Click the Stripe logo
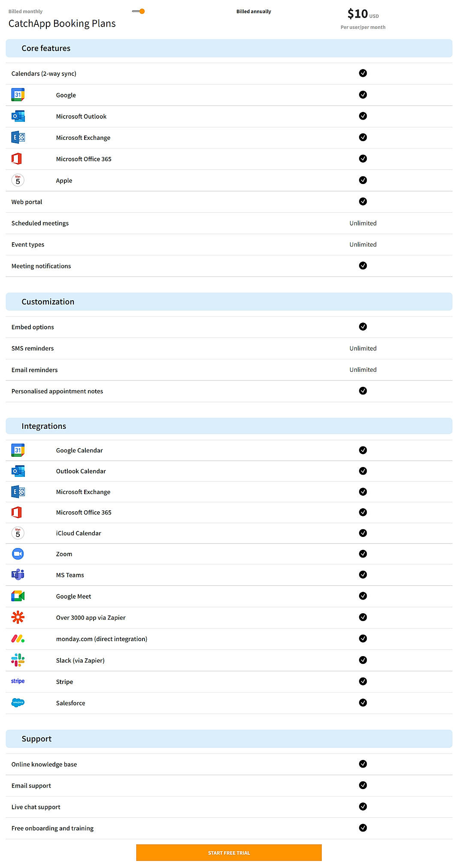 (18, 681)
